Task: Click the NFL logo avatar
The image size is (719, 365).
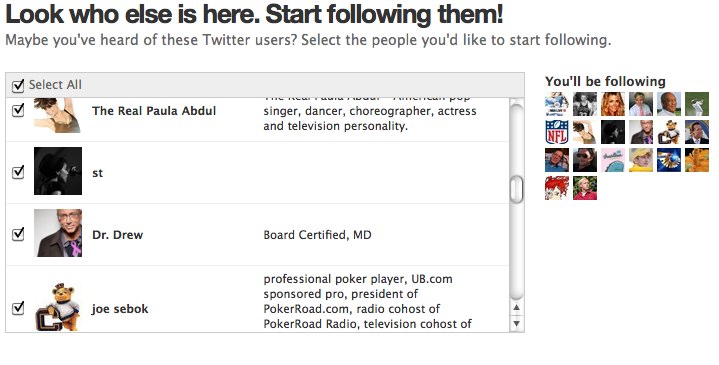Action: coord(557,132)
